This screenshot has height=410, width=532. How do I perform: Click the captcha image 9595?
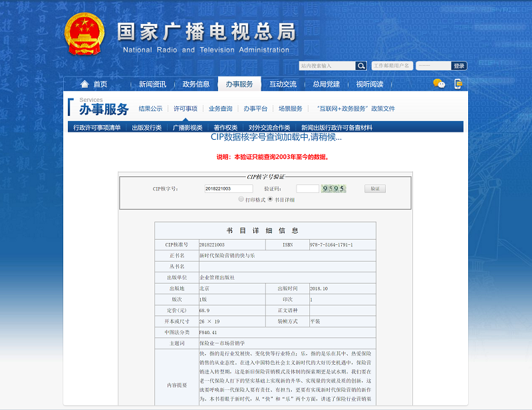(x=334, y=188)
